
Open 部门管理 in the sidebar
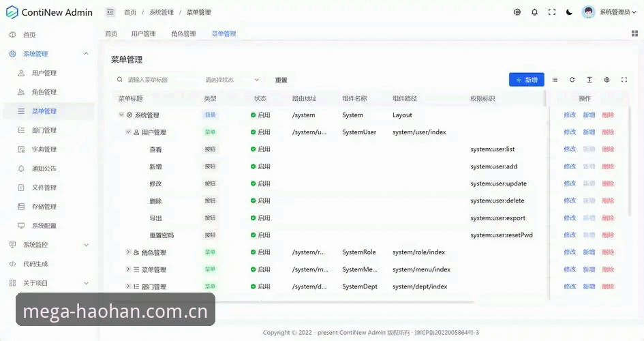(44, 130)
